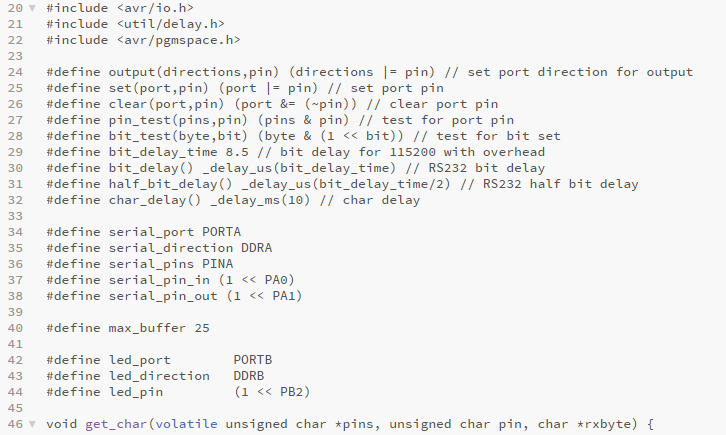The image size is (726, 435).
Task: Place cursor on PORTA in serial_port define
Action: click(x=221, y=232)
